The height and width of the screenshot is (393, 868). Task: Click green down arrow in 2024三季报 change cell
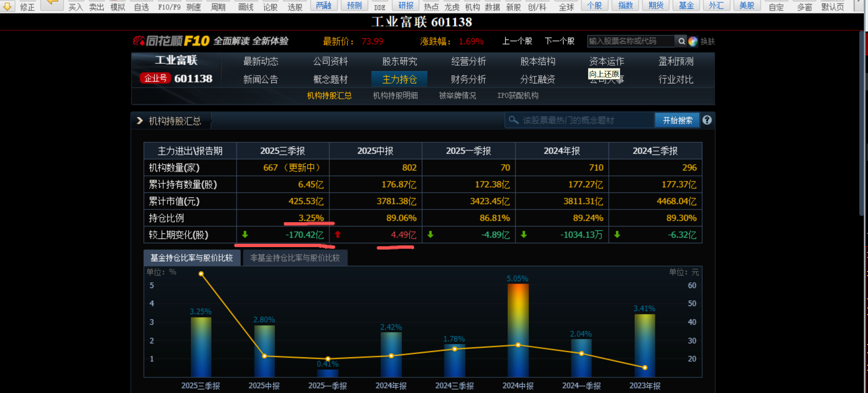617,235
